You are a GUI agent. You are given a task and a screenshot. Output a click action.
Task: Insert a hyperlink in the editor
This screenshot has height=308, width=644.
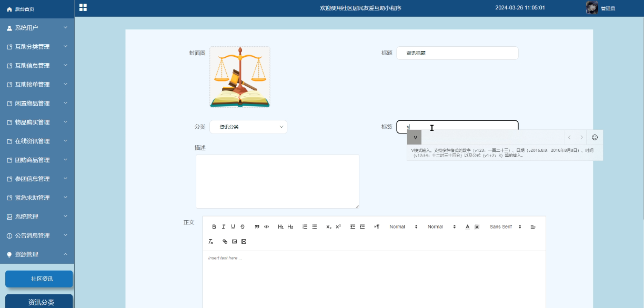[225, 241]
